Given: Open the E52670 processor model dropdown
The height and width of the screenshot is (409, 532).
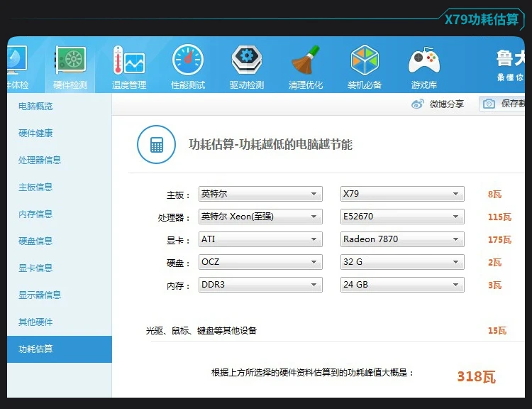Looking at the screenshot, I should [x=402, y=217].
